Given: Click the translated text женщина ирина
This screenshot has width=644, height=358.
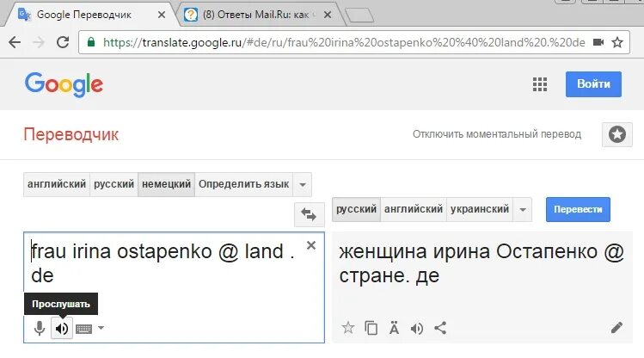Looking at the screenshot, I should (414, 251).
